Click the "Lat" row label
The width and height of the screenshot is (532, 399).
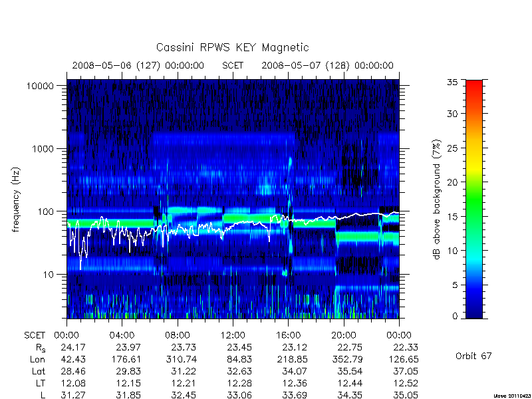(x=39, y=372)
